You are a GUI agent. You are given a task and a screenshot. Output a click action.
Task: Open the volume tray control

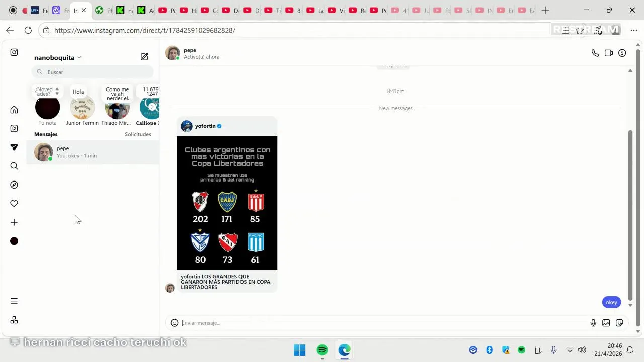click(582, 350)
